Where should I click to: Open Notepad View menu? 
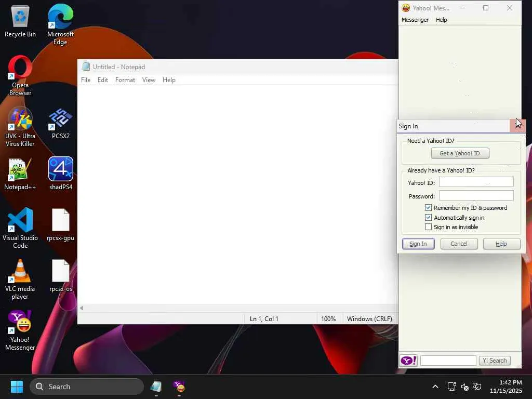click(149, 80)
